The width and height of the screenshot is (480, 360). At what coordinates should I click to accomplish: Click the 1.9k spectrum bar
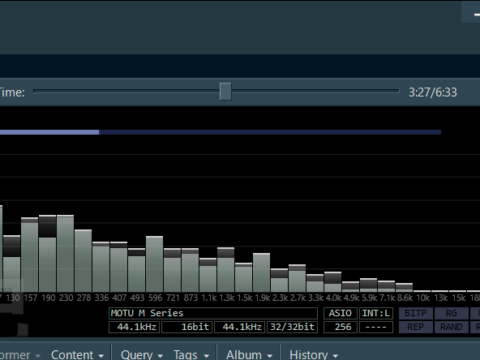pos(262,273)
